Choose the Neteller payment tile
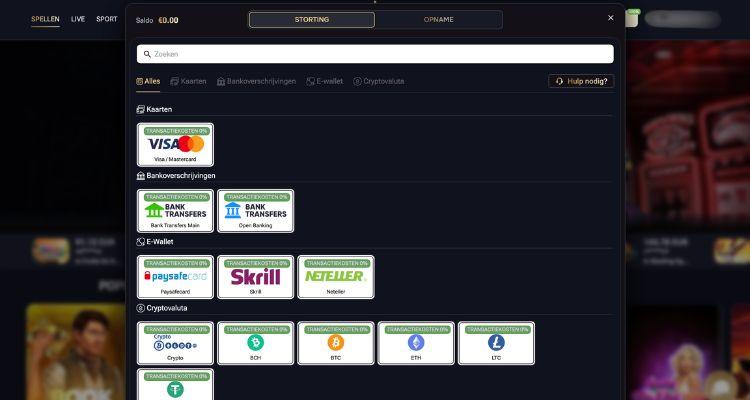 [x=335, y=277]
